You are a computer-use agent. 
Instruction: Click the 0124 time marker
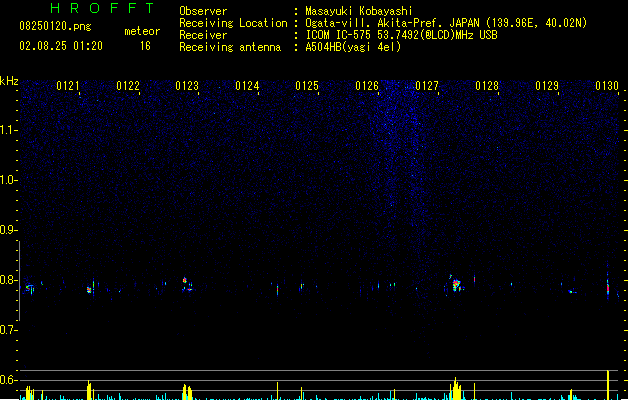tap(247, 86)
